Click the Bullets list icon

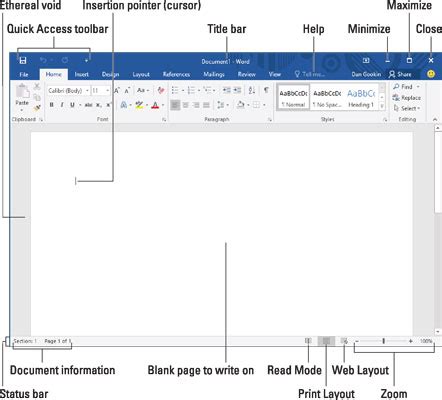(x=175, y=90)
